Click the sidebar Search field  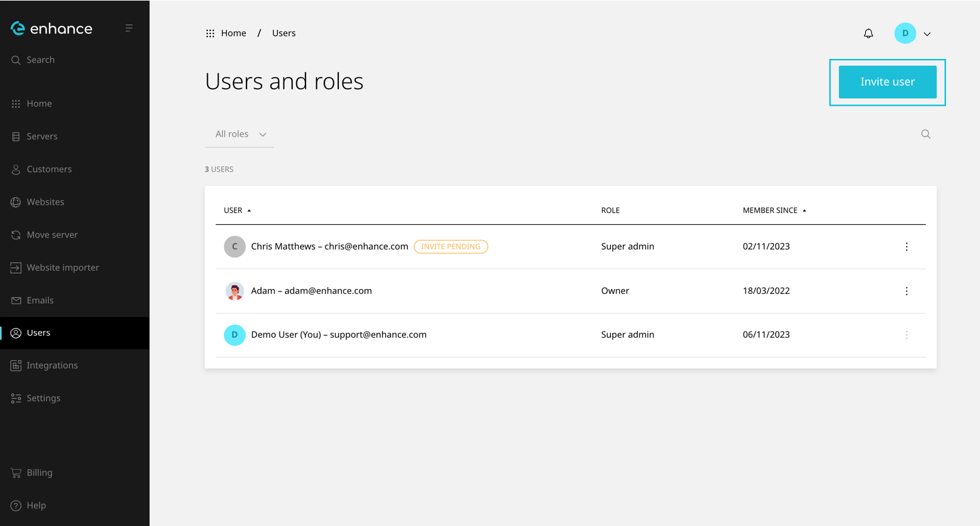[41, 60]
